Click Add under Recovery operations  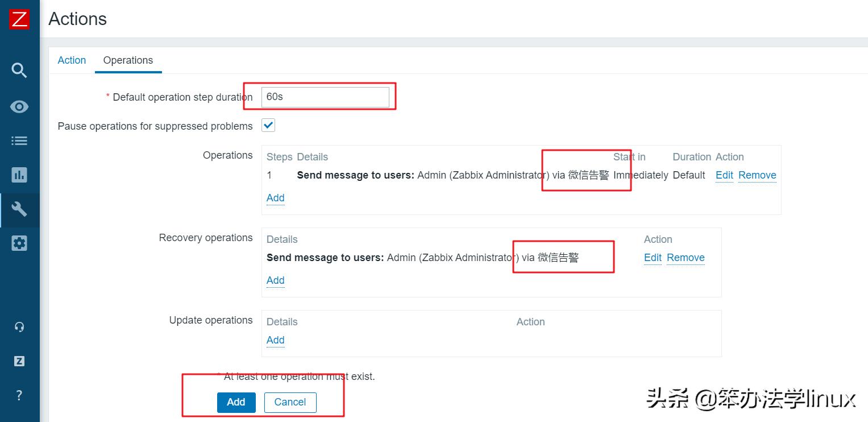pos(275,280)
